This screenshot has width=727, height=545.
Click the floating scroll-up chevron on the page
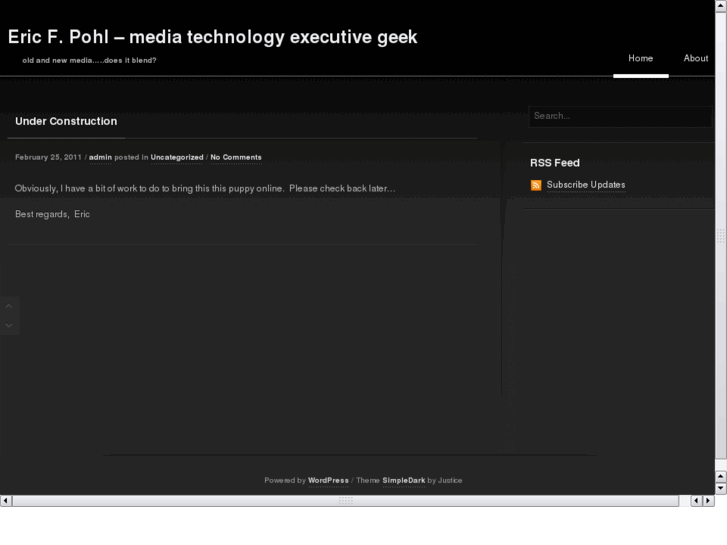tap(9, 306)
